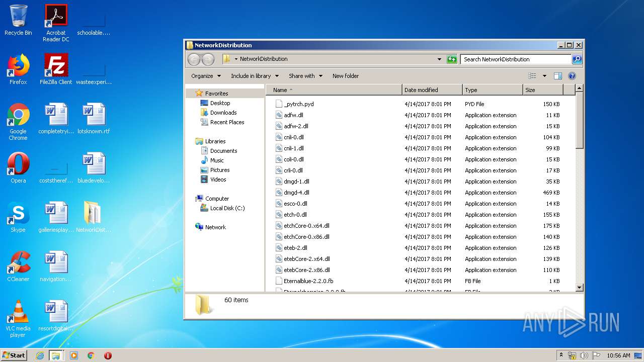Click the taskbar clock showing 10:56 AM
This screenshot has height=362, width=644.
[618, 355]
